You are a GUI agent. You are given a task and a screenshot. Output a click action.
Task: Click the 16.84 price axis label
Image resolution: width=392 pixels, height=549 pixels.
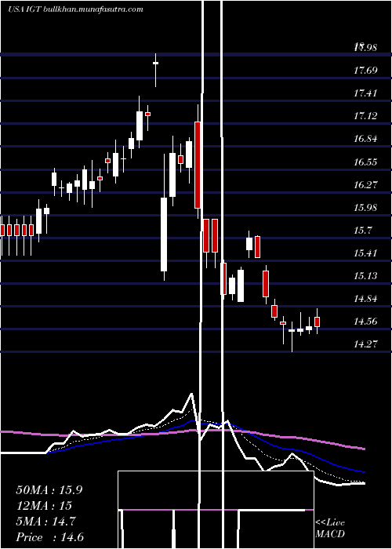click(365, 139)
